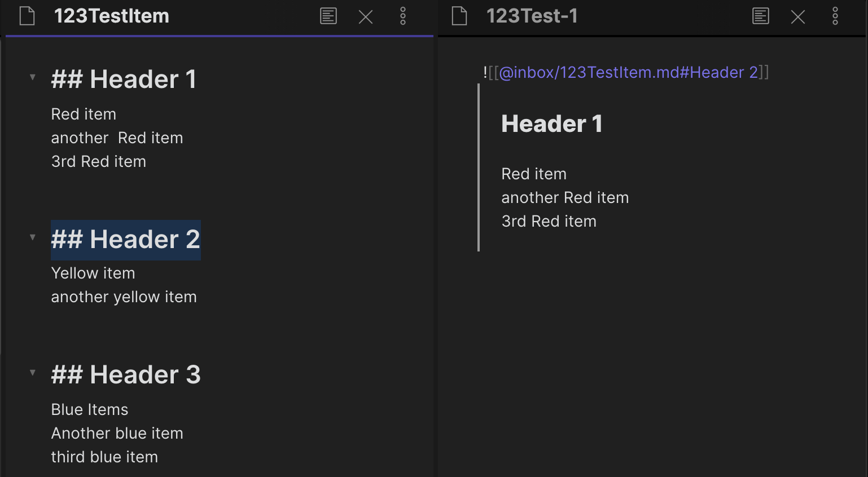Click the file icon beside 123Test-1 title

pos(459,16)
